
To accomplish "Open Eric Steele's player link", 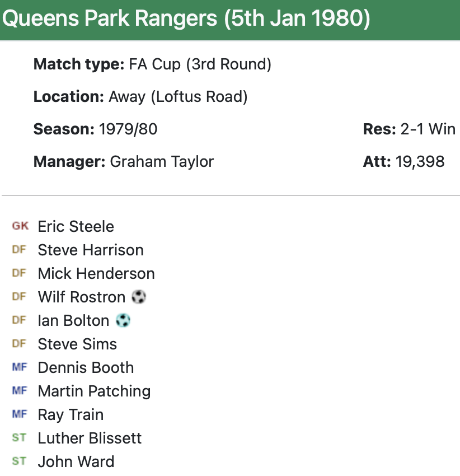I will point(76,226).
